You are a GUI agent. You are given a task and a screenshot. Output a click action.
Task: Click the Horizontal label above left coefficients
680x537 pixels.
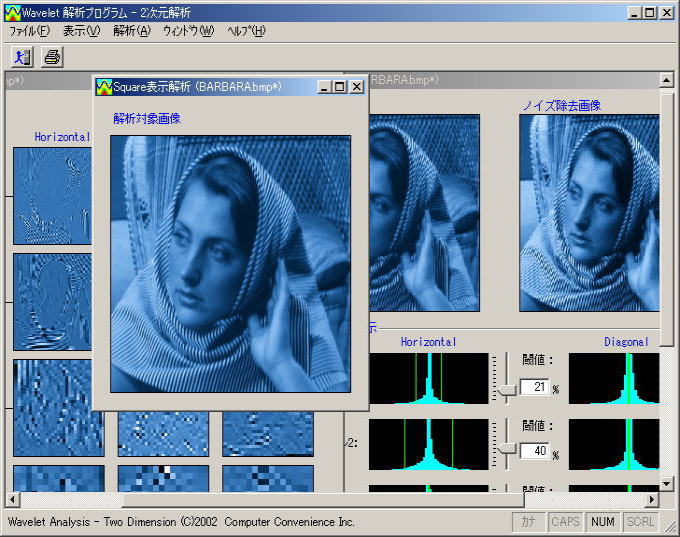click(62, 137)
